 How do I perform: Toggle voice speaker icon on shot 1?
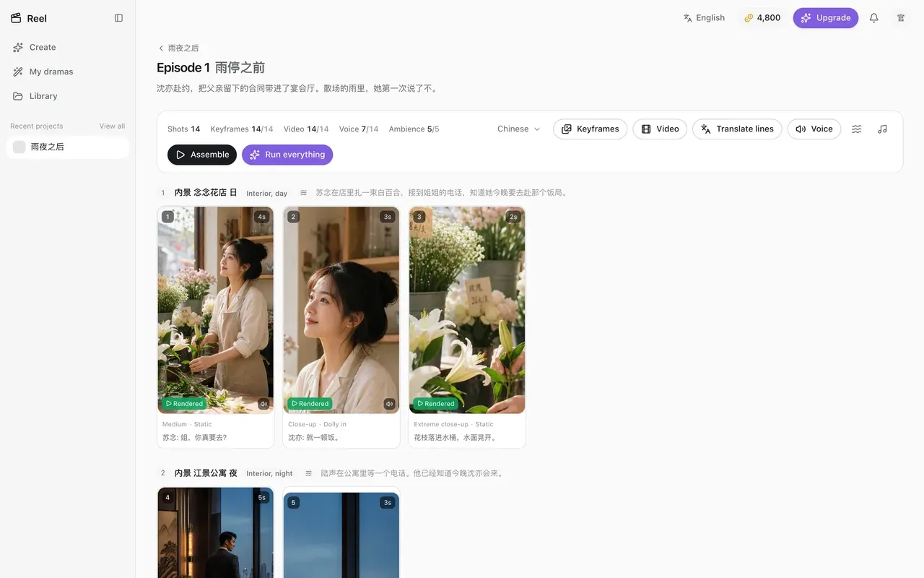[x=263, y=404]
